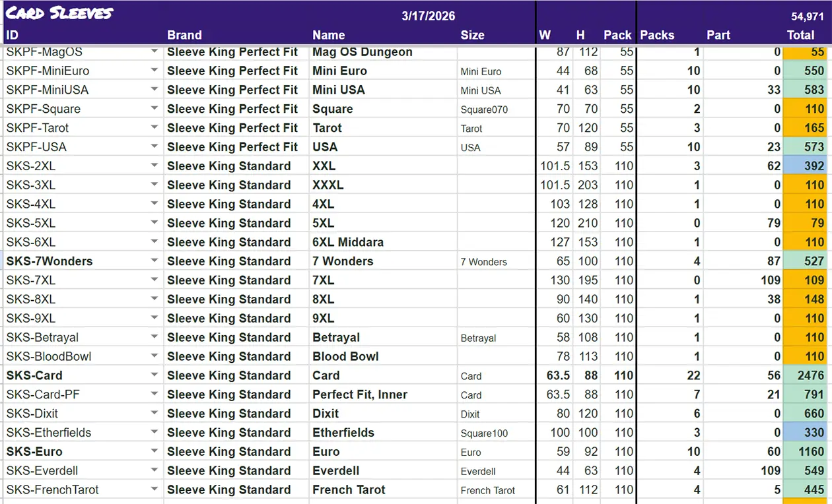The image size is (832, 504).
Task: Click the ID column header
Action: 13,35
